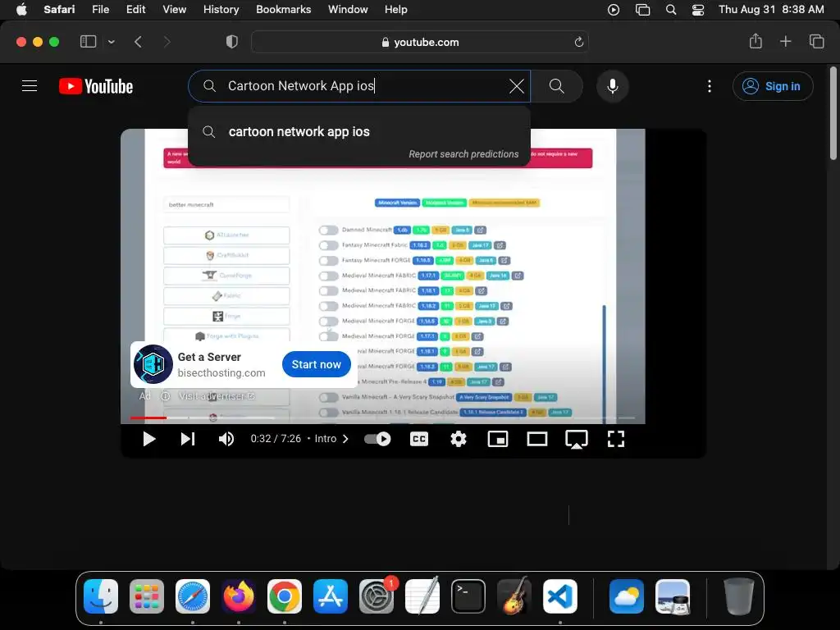Image resolution: width=840 pixels, height=630 pixels.
Task: Open Visual Studio Code from Dock
Action: pyautogui.click(x=560, y=596)
